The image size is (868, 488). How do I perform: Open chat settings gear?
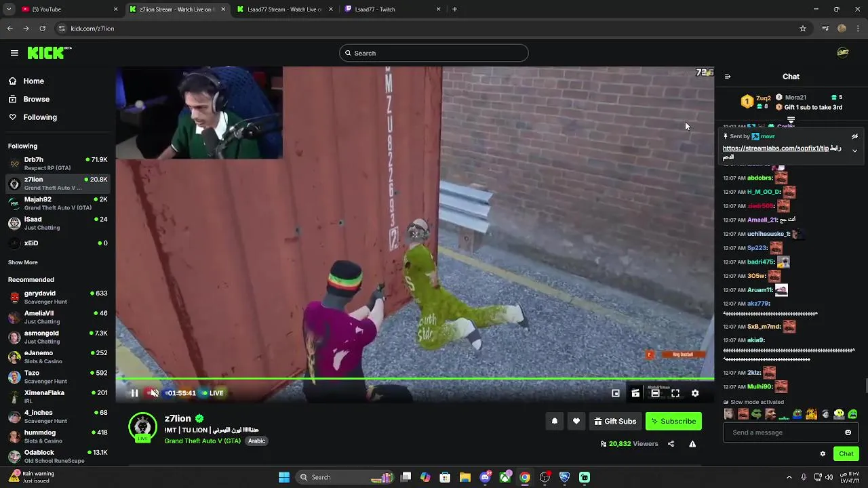pos(823,453)
